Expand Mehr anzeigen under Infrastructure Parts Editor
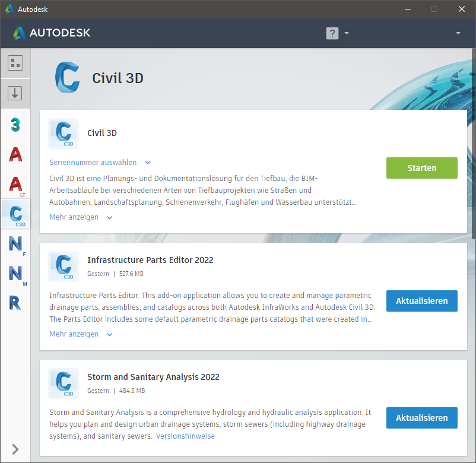The image size is (476, 463). tap(81, 334)
